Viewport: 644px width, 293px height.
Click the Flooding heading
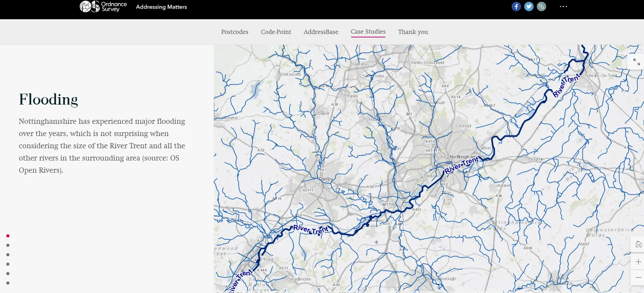(x=49, y=100)
